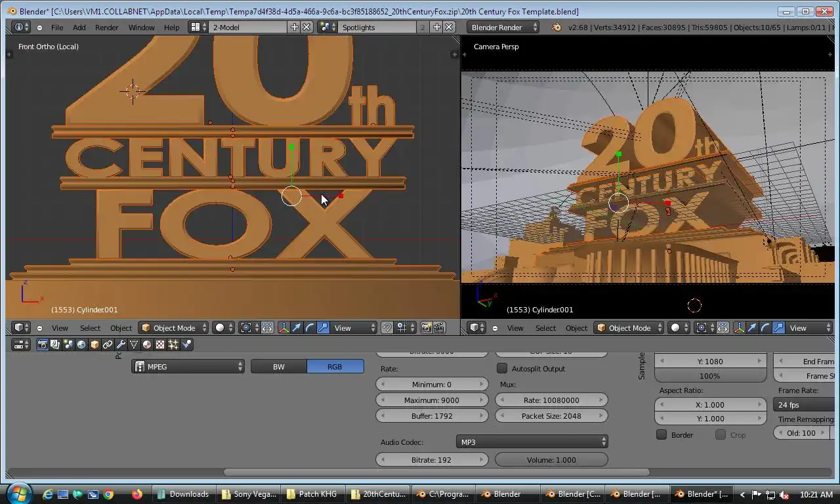Open pivot point dropdown in left viewport

pyautogui.click(x=249, y=327)
